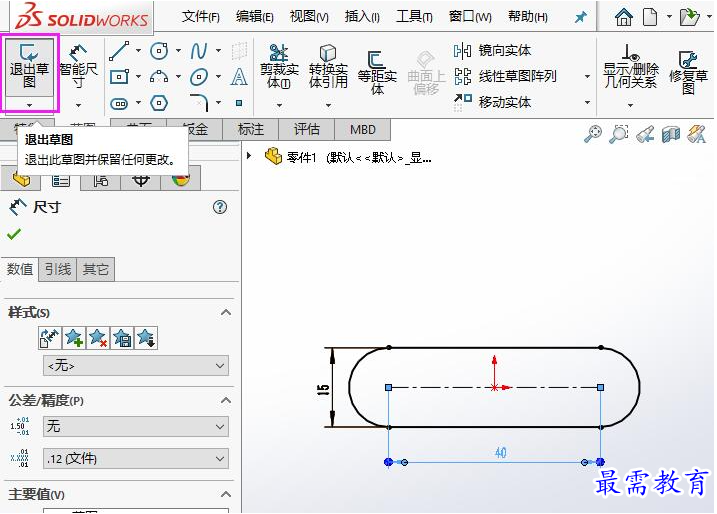Click the add style star icon
The image size is (717, 514).
(74, 338)
